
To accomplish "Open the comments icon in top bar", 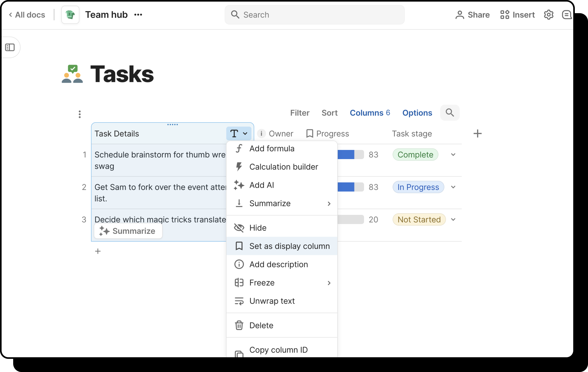I will click(x=566, y=15).
